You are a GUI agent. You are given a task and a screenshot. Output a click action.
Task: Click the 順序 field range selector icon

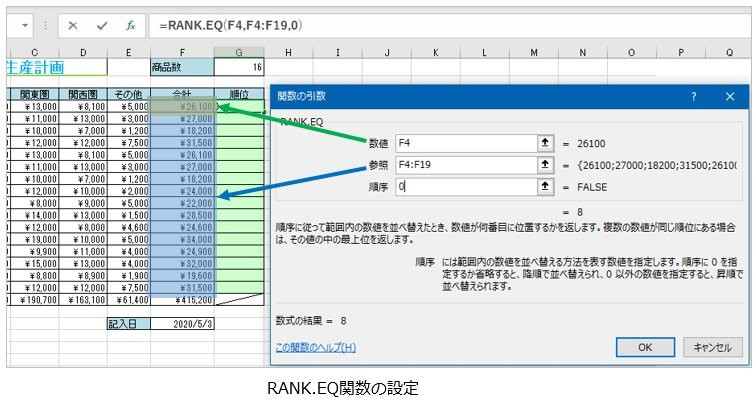(545, 186)
